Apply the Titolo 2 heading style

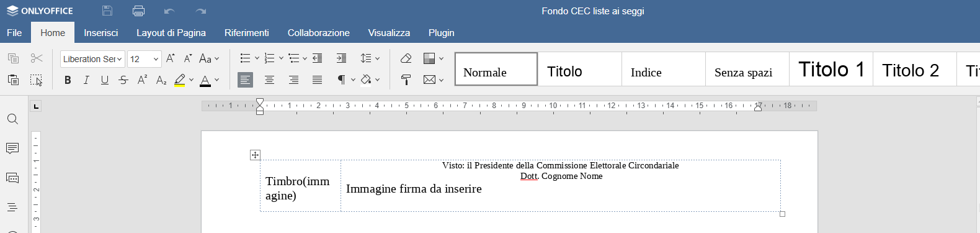915,69
